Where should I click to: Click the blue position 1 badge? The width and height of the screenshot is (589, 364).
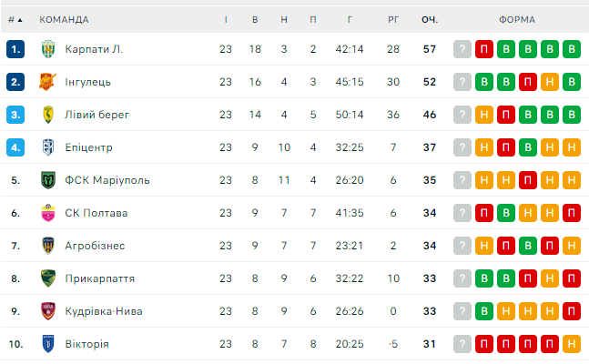[15, 49]
